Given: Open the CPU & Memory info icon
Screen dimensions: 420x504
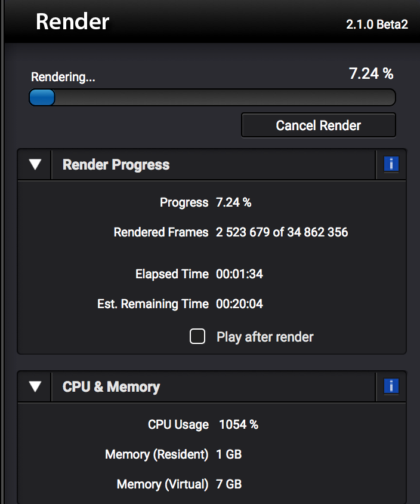Looking at the screenshot, I should (391, 386).
